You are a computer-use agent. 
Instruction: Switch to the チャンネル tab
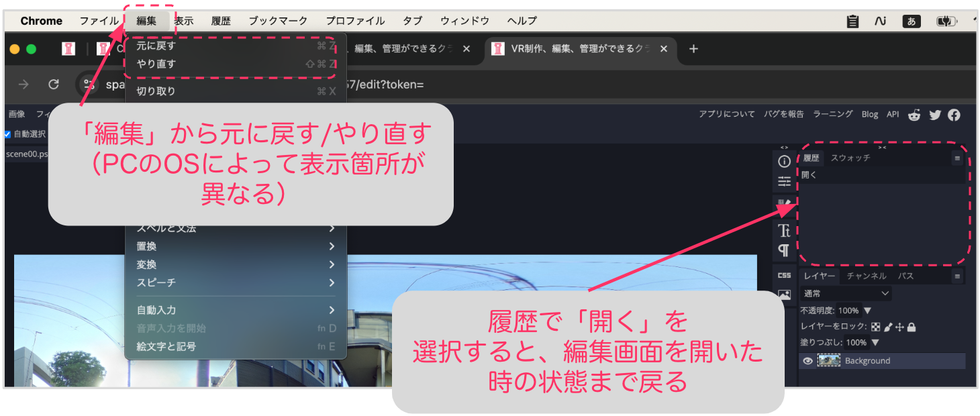pos(866,276)
